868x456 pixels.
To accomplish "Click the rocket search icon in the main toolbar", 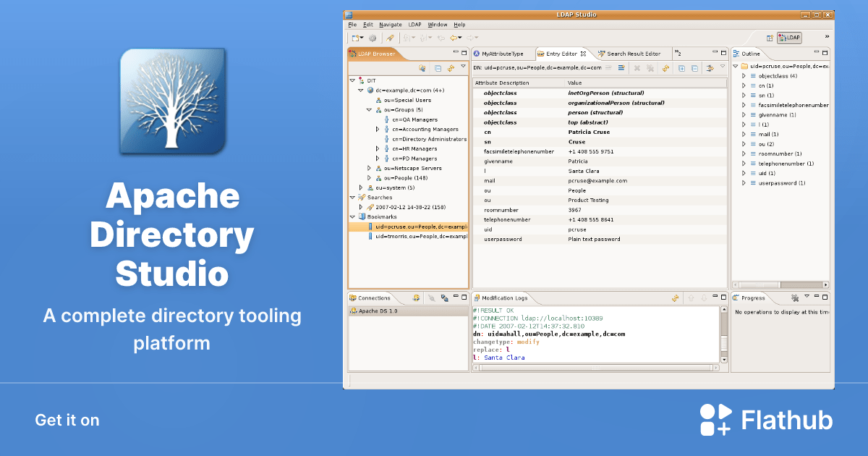I will coord(390,38).
